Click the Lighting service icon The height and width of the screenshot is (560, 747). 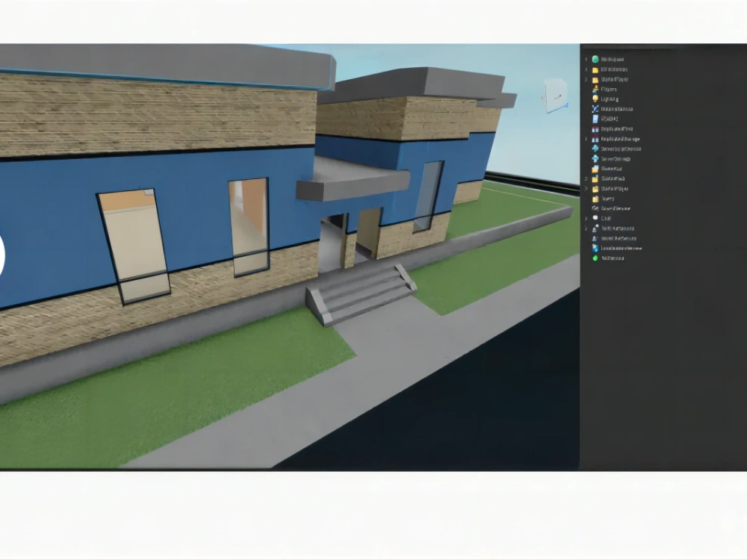(x=595, y=99)
